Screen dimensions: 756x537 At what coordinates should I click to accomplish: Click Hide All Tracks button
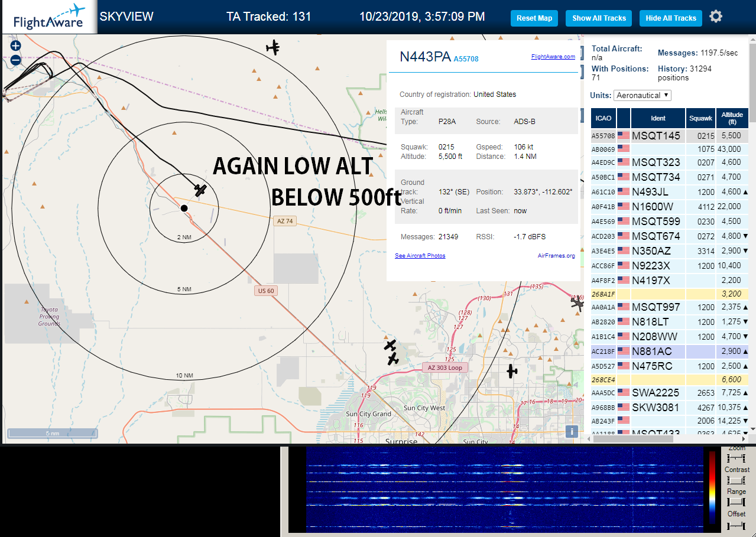pyautogui.click(x=671, y=18)
